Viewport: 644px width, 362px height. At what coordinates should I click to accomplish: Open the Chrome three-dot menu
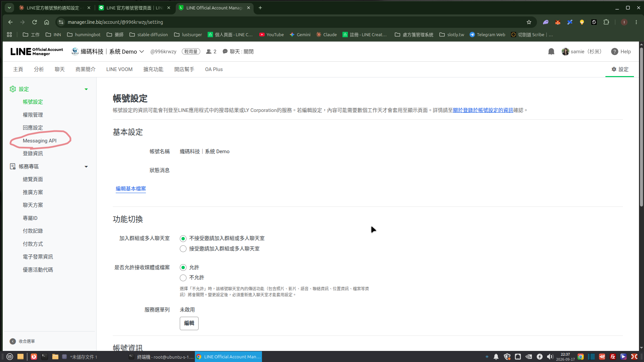(636, 22)
